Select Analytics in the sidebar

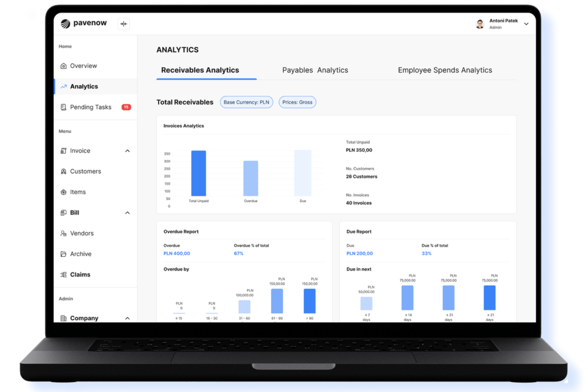point(95,87)
